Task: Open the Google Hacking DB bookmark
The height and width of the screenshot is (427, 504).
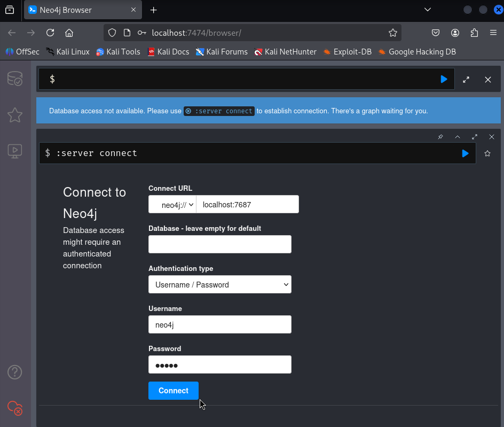Action: point(417,52)
